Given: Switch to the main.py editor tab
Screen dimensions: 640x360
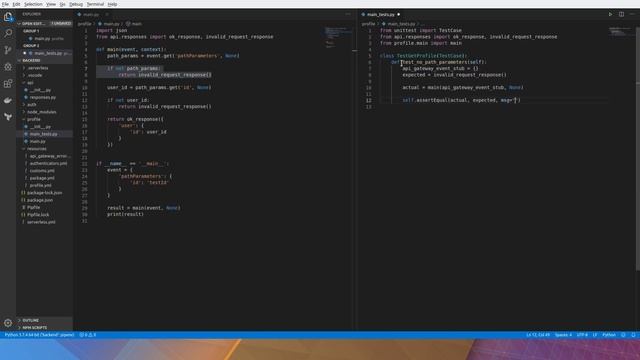Looking at the screenshot, I should coord(91,14).
